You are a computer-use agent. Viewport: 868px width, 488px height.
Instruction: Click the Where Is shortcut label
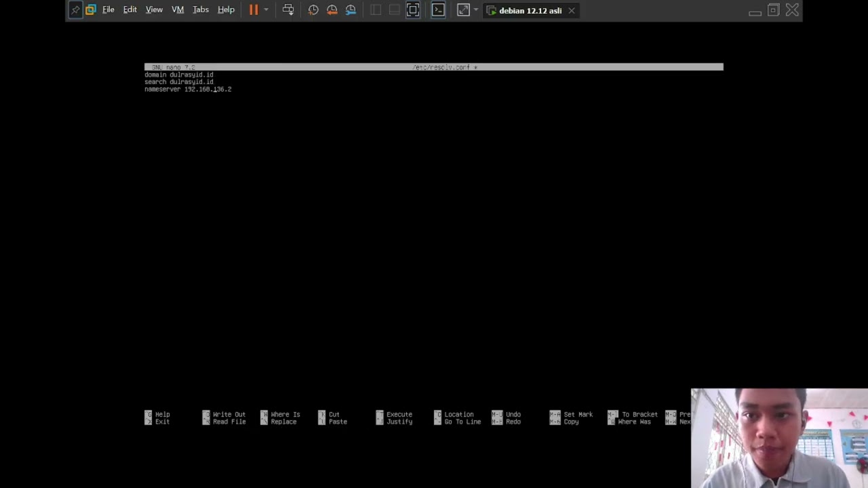pyautogui.click(x=285, y=415)
